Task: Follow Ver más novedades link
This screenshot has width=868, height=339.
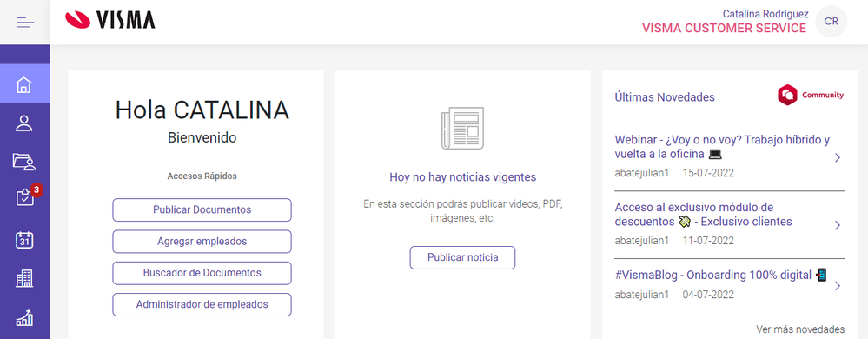Action: pyautogui.click(x=800, y=329)
